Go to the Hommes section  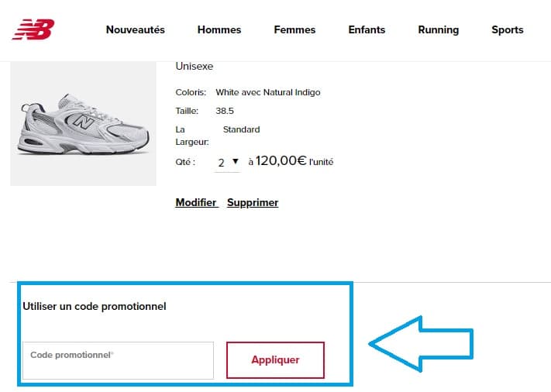click(x=219, y=30)
